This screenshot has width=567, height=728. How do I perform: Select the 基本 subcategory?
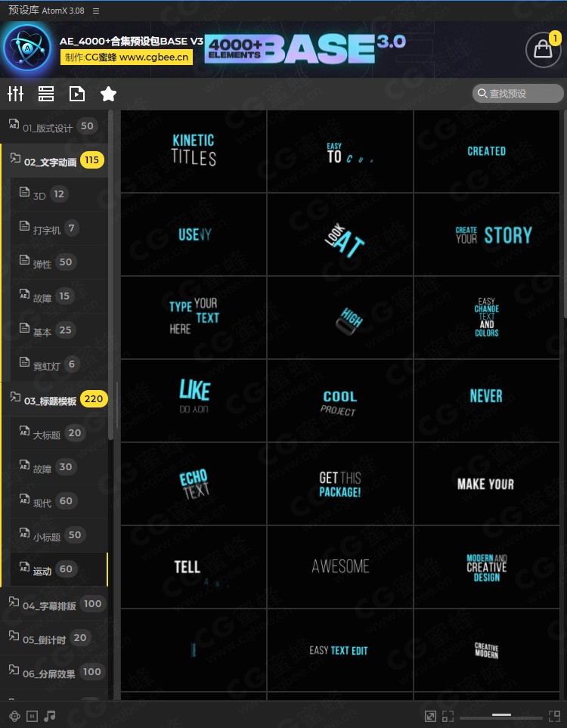click(59, 330)
